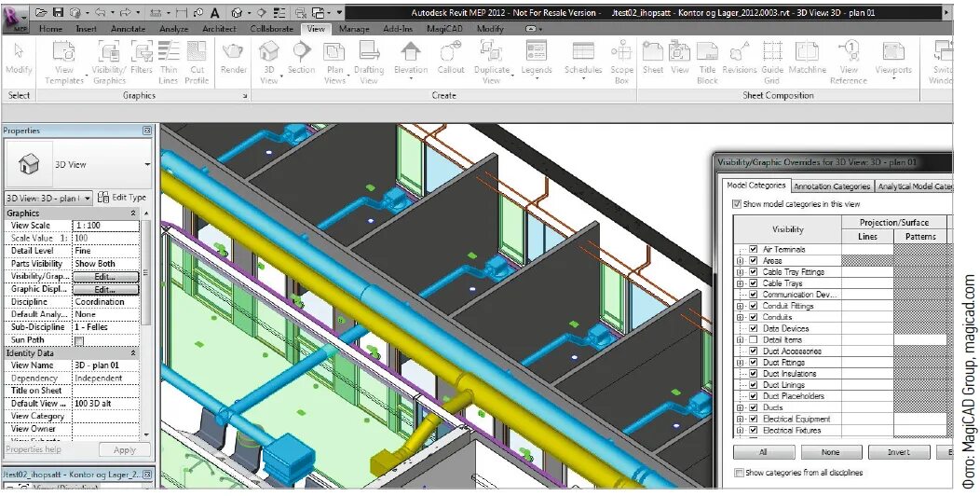Click the Modify arrow tool

[x=19, y=58]
